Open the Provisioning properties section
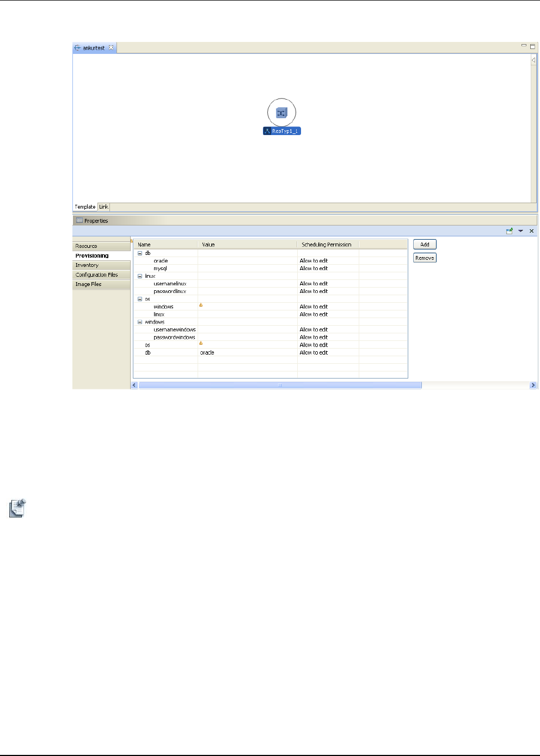This screenshot has width=540, height=756. [x=102, y=255]
